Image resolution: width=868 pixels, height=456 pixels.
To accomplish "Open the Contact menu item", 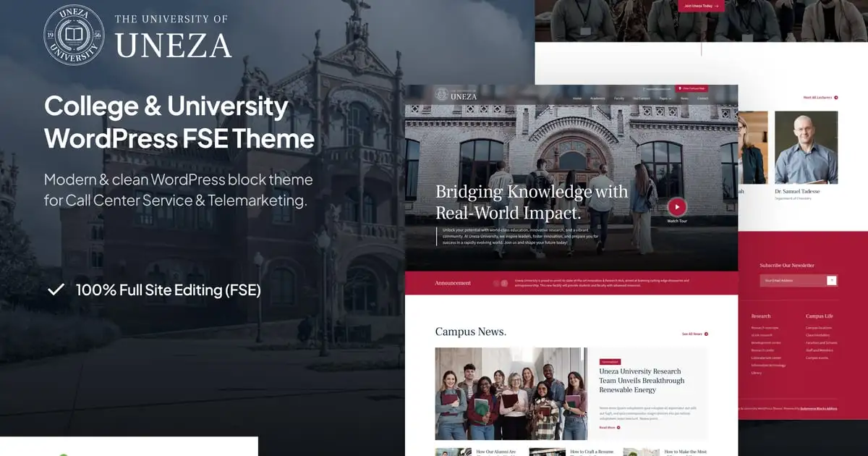I will (x=702, y=98).
